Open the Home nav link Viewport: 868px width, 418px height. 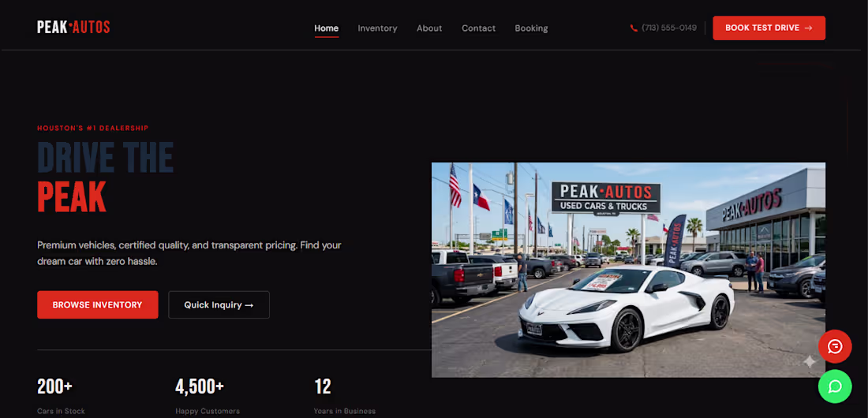(x=326, y=28)
